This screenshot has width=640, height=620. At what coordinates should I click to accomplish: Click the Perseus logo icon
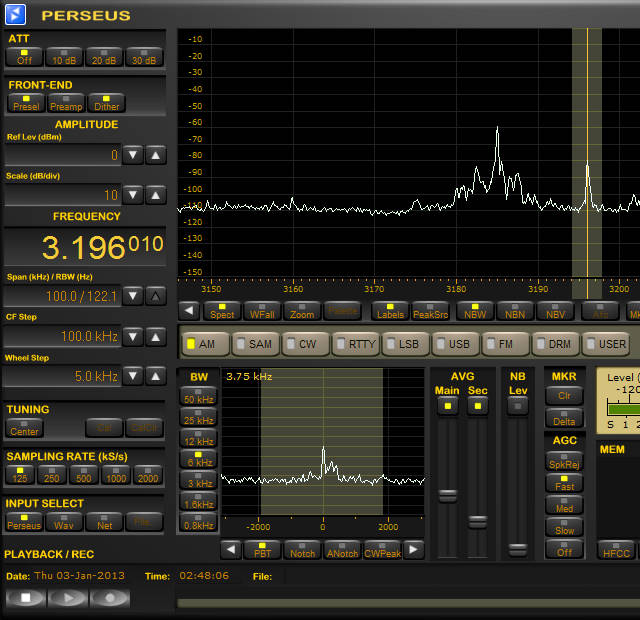[15, 14]
